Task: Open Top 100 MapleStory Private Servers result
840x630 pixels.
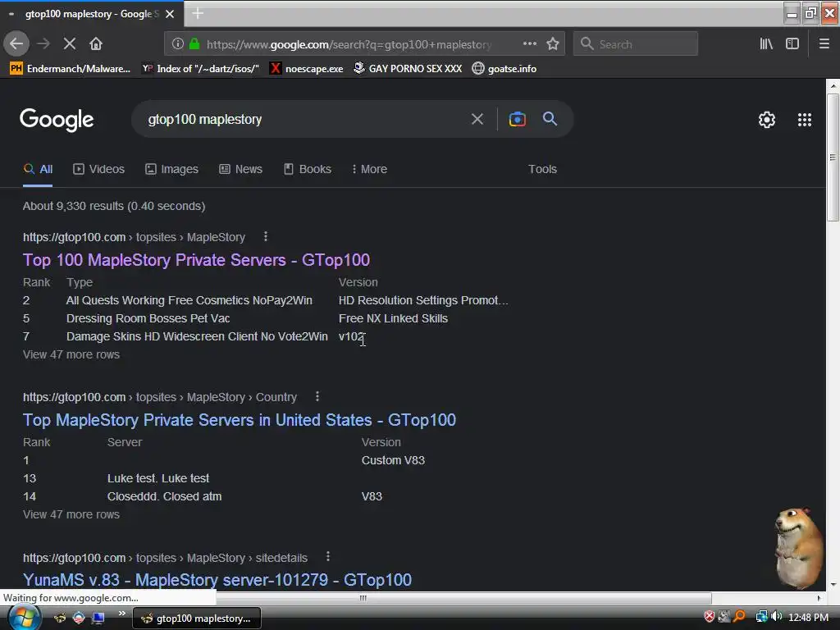Action: tap(196, 260)
